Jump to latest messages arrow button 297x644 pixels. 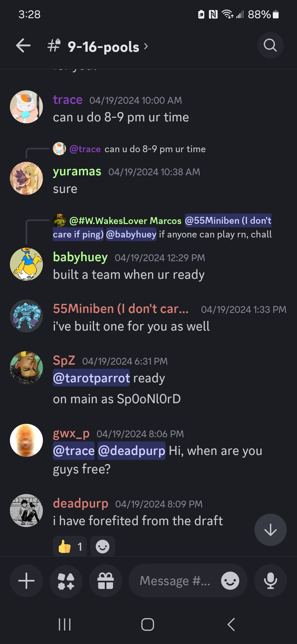[x=270, y=530]
